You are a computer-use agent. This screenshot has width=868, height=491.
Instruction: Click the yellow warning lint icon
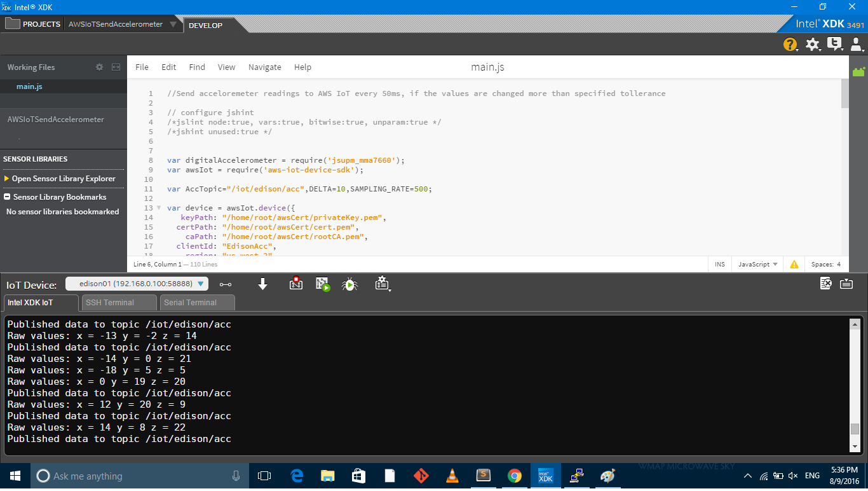point(794,264)
